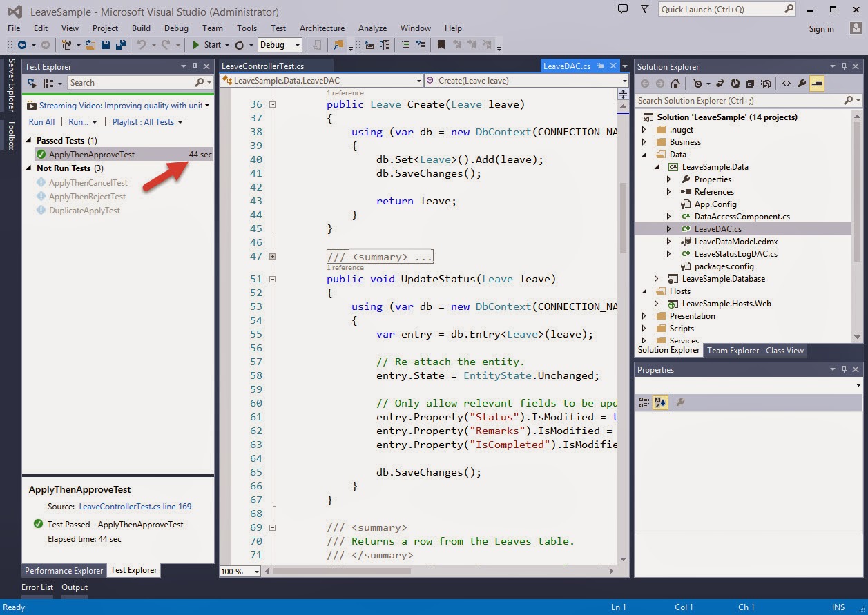The image size is (868, 615).
Task: Click the browser Refresh icon beside Start
Action: (x=240, y=45)
